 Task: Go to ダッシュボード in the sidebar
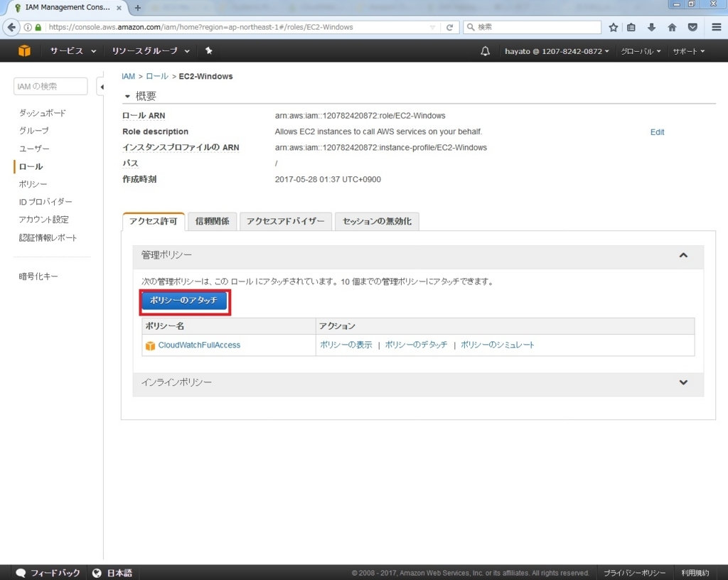coord(42,113)
